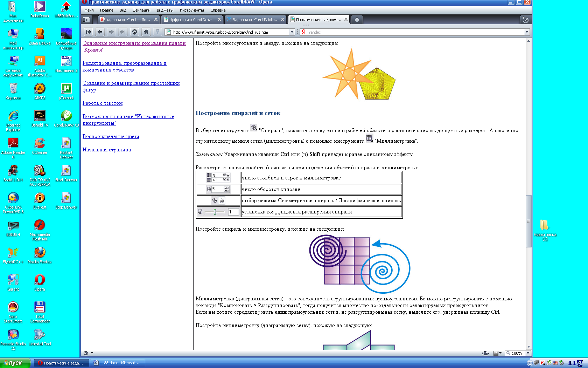The width and height of the screenshot is (588, 368).
Task: Click the star and polygon example image
Action: [359, 74]
